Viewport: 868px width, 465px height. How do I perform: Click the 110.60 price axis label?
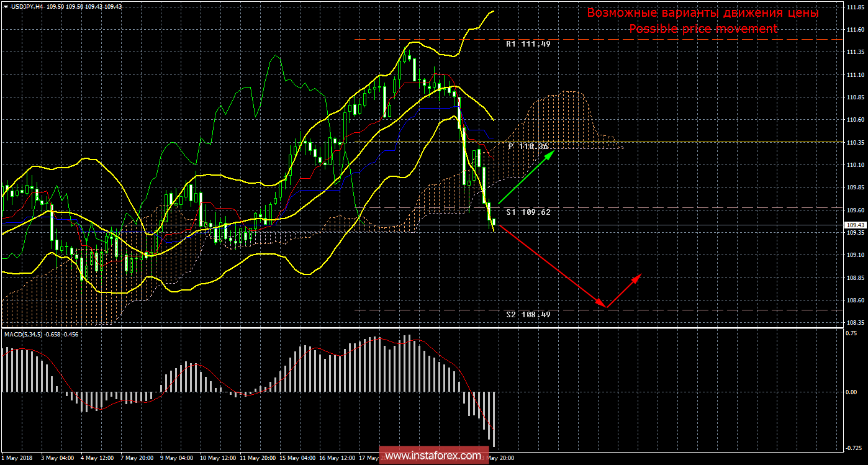pos(856,119)
